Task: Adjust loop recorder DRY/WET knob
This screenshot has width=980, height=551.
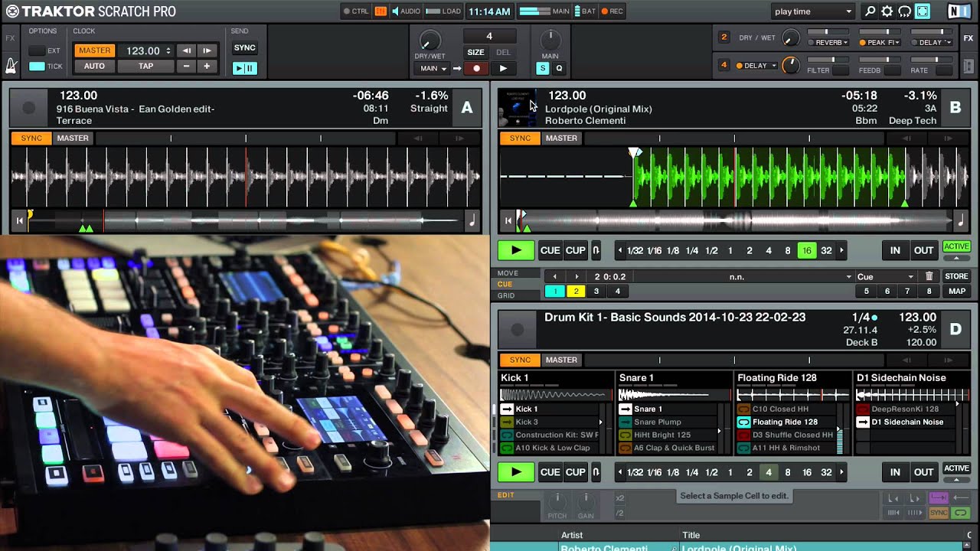Action: pyautogui.click(x=430, y=41)
